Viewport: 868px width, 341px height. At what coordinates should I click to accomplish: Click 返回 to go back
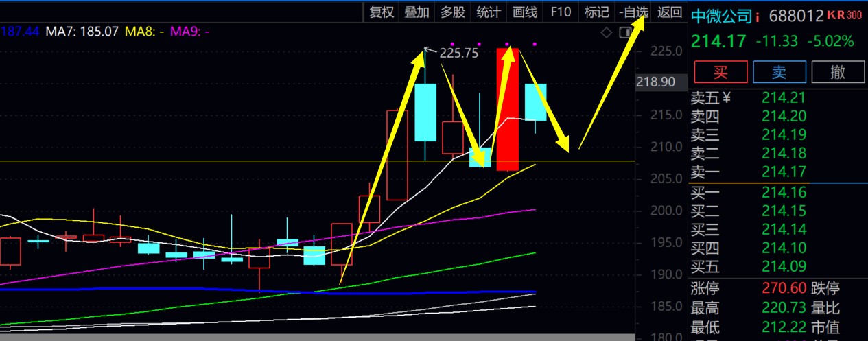point(670,12)
